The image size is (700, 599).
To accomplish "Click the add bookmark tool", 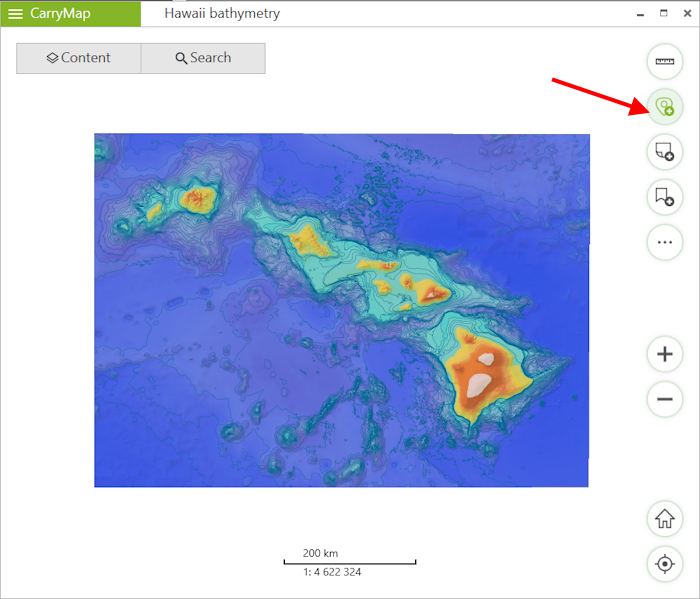I will click(x=664, y=197).
